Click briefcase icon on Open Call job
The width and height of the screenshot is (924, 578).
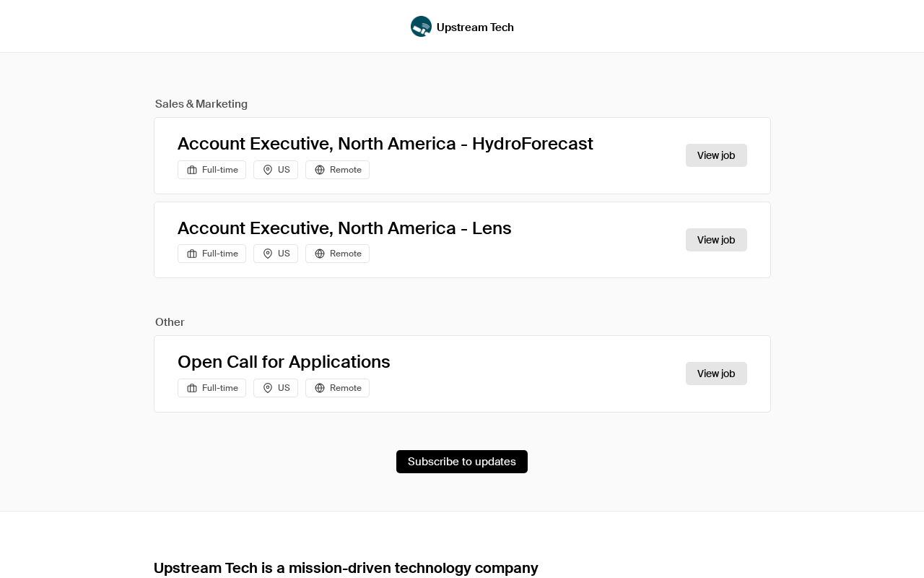point(192,388)
